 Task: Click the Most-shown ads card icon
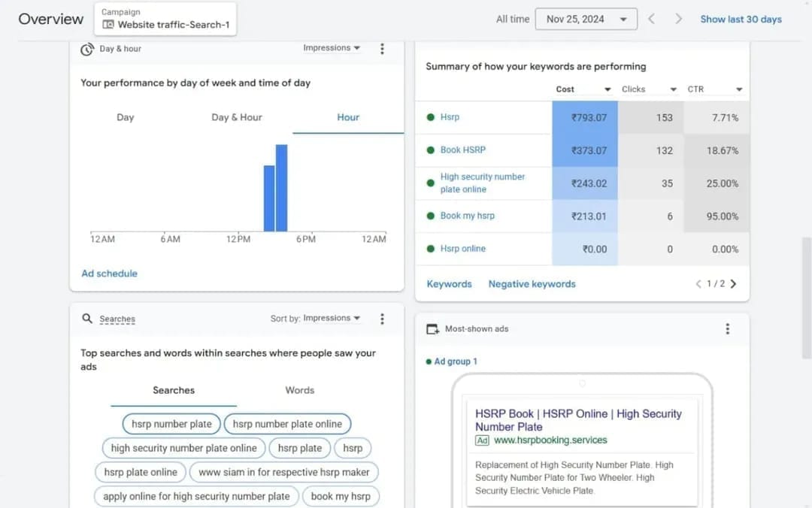(432, 329)
